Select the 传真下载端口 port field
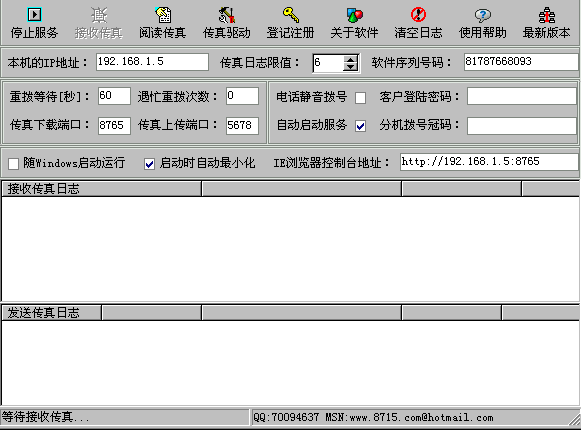The width and height of the screenshot is (581, 431). tap(114, 125)
